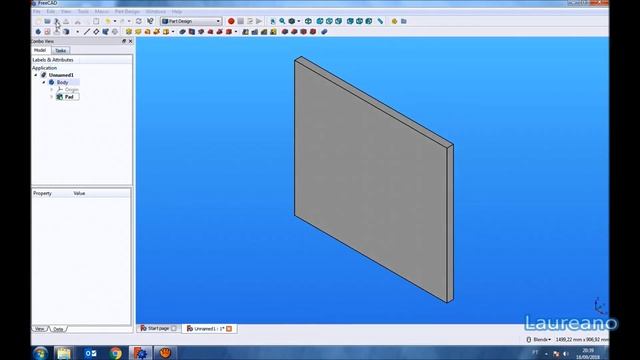Open the additive primitives dropdown arrow
This screenshot has height=360, width=640.
coord(173,32)
